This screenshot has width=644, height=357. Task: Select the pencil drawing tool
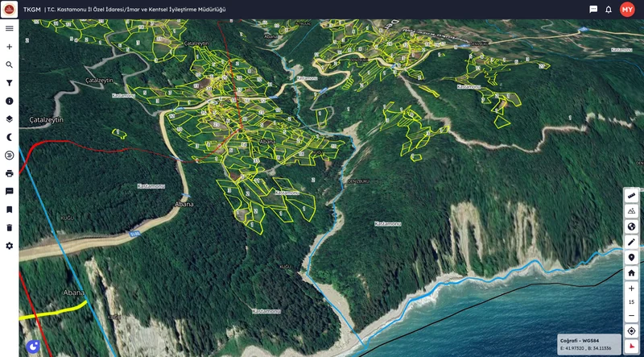(631, 243)
